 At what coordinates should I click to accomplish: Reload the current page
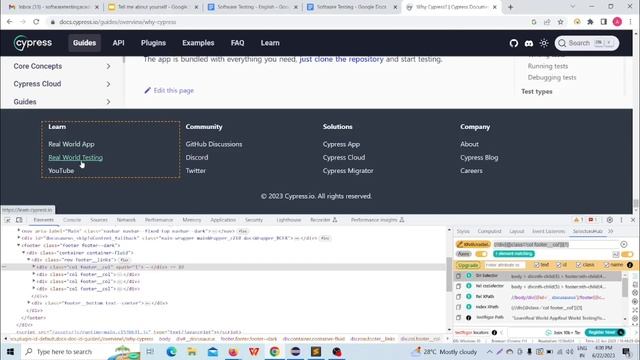[36, 22]
